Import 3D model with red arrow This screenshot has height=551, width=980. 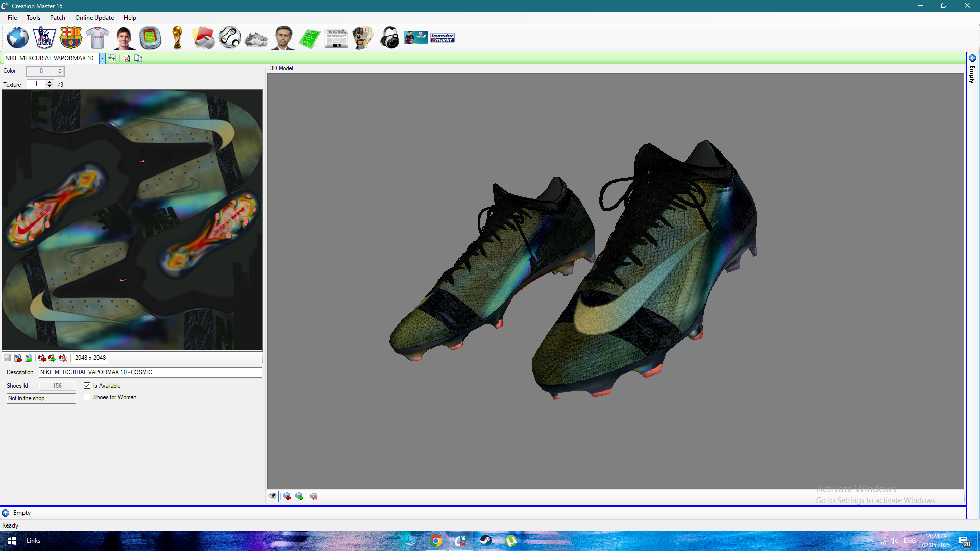[287, 496]
